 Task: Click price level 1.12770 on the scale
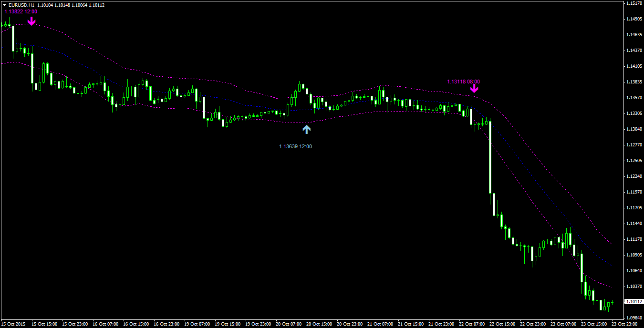pos(634,145)
